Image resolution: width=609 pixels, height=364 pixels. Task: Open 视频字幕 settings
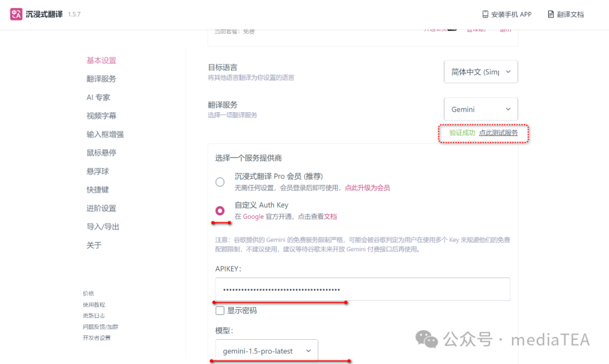point(101,116)
